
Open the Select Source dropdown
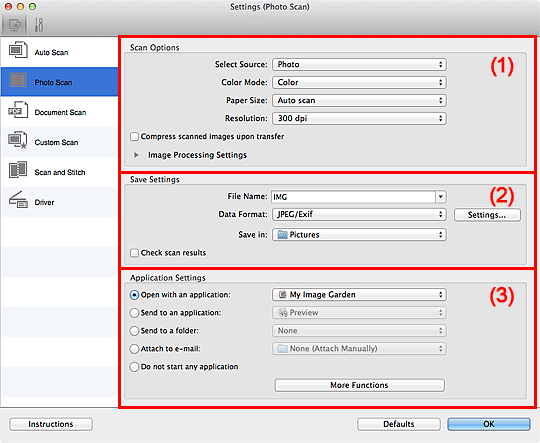[359, 64]
